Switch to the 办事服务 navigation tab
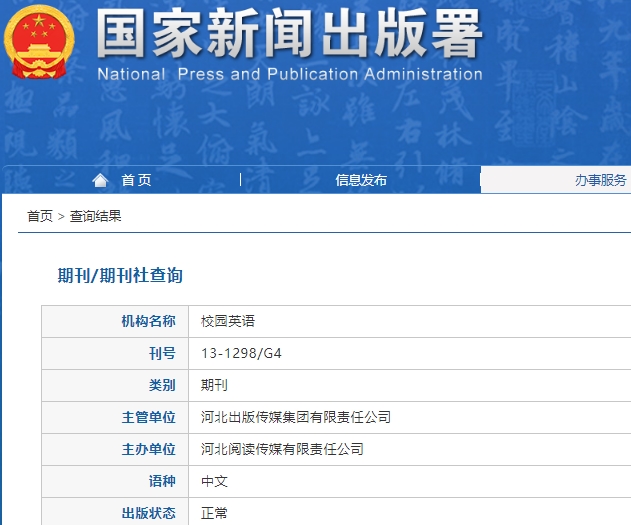 point(600,180)
